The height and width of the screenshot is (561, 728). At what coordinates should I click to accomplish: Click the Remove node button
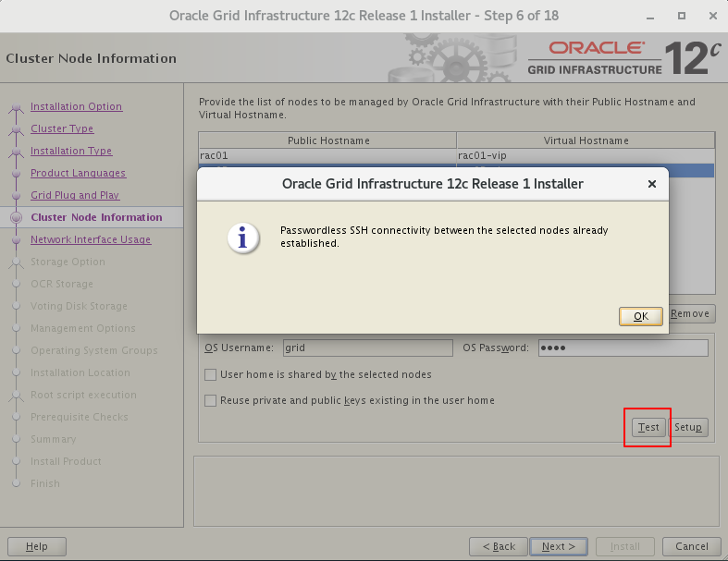(x=690, y=313)
